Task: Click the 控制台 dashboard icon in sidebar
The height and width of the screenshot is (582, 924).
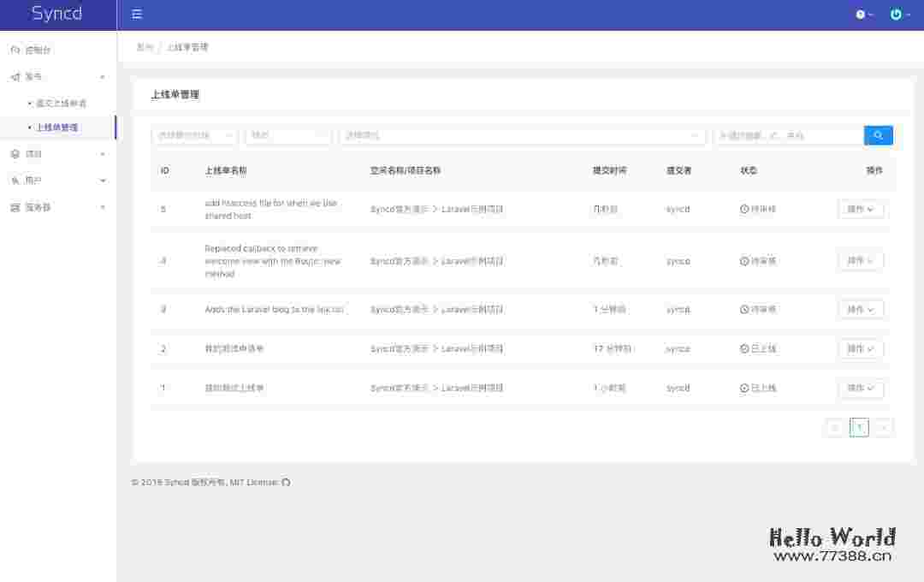Action: 15,50
